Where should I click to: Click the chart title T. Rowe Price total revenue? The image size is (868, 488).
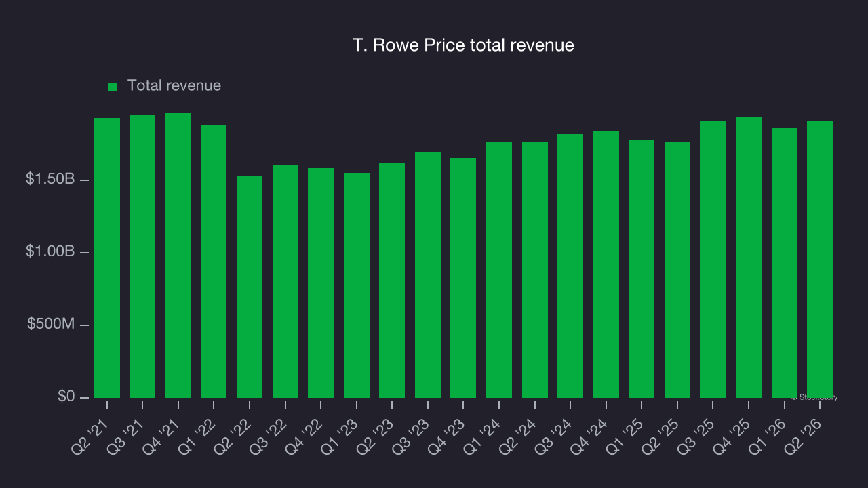click(463, 45)
